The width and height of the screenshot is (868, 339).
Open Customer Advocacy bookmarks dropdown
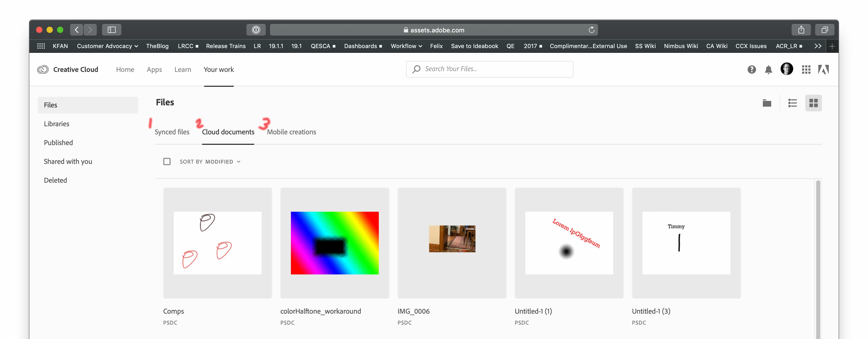point(107,46)
